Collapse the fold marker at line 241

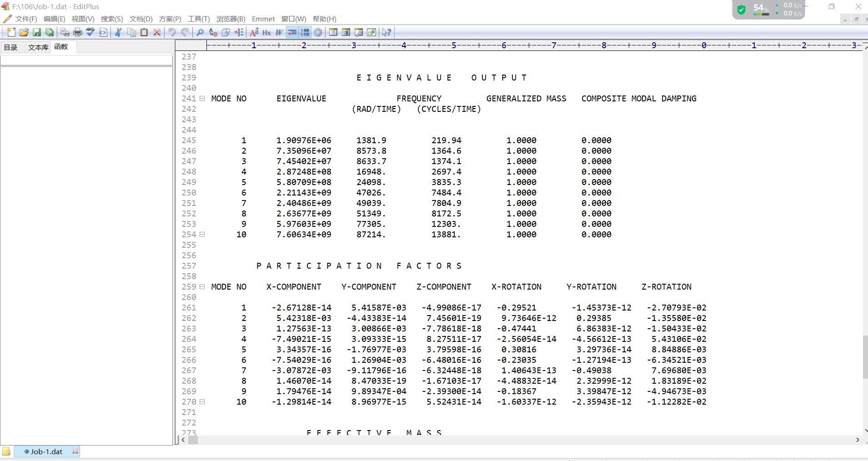(202, 99)
